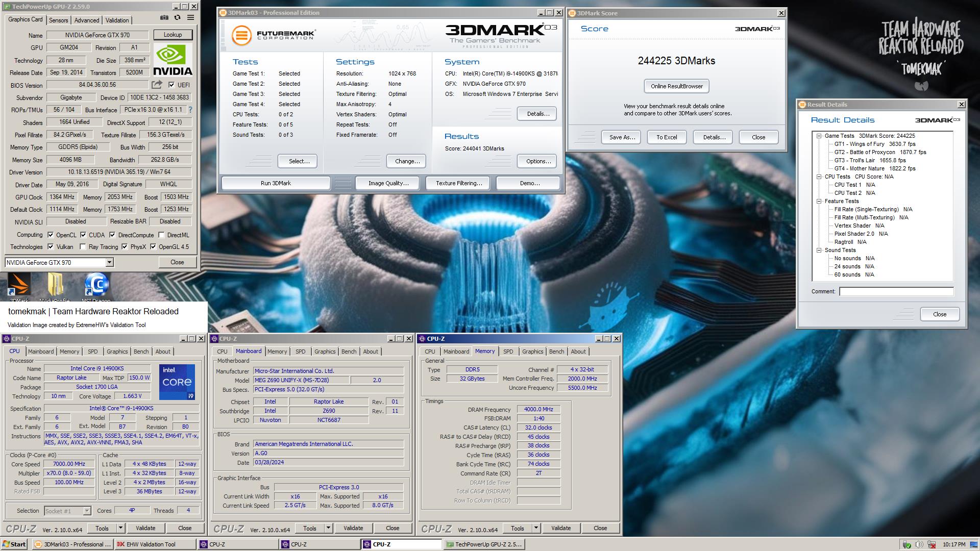Image resolution: width=980 pixels, height=551 pixels.
Task: Select GT2 - Battle of Proxycon result row
Action: tap(880, 152)
